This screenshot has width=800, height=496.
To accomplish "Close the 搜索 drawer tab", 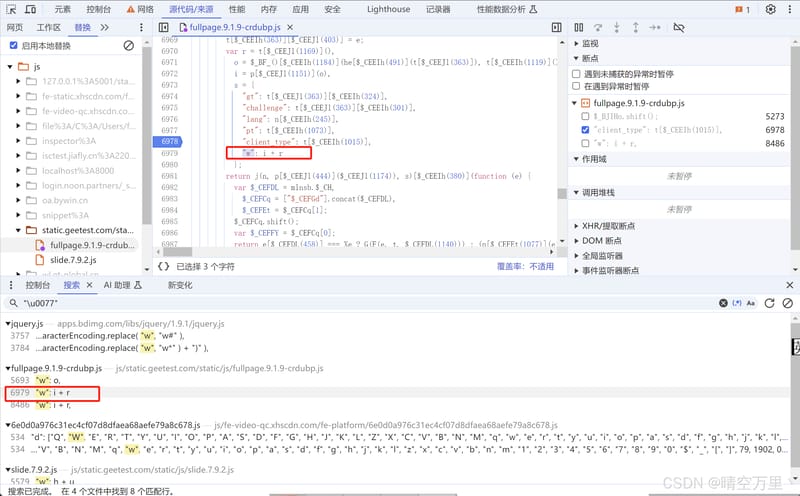I will [89, 285].
